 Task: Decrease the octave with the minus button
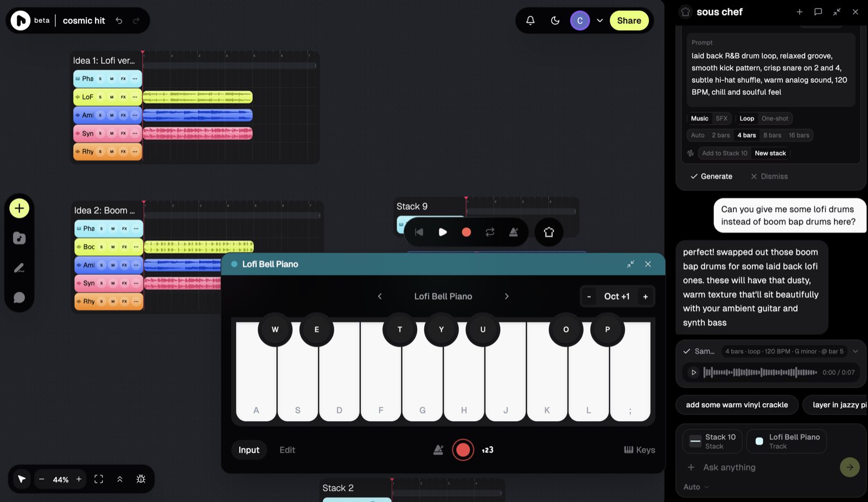click(589, 297)
